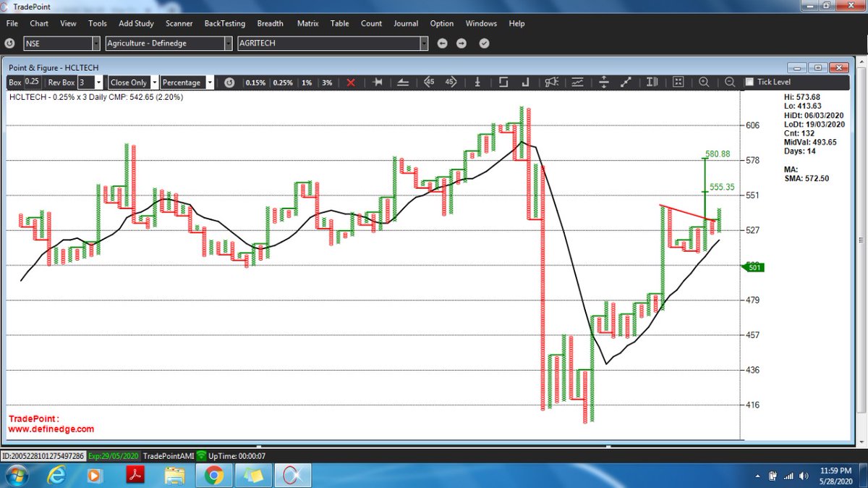Click the vertical expand-compress arrows icon

point(604,83)
